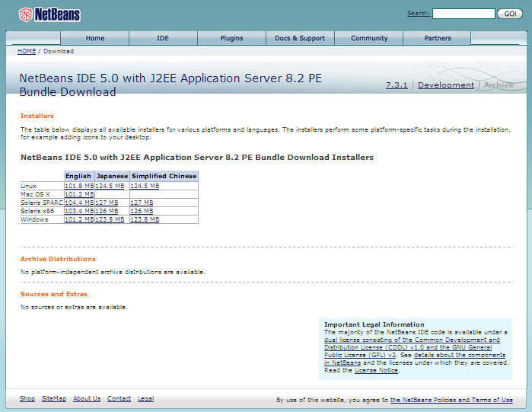The image size is (532, 412).
Task: Click the Search label link
Action: 419,13
